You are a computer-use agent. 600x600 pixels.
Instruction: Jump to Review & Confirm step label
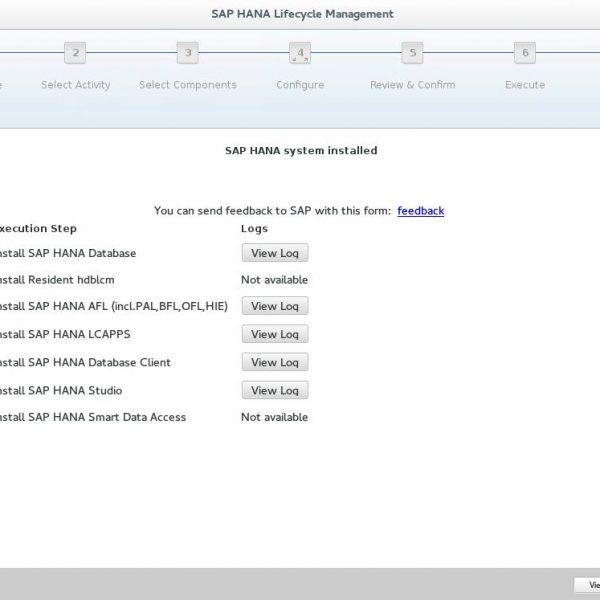pyautogui.click(x=412, y=85)
